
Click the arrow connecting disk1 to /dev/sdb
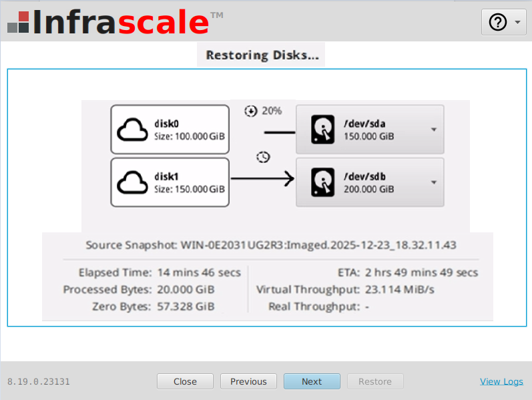pyautogui.click(x=262, y=178)
